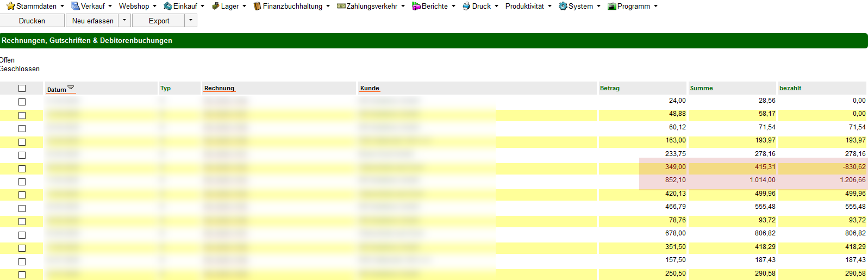This screenshot has width=868, height=280.
Task: Click the Geschlossen filter text
Action: tap(20, 69)
